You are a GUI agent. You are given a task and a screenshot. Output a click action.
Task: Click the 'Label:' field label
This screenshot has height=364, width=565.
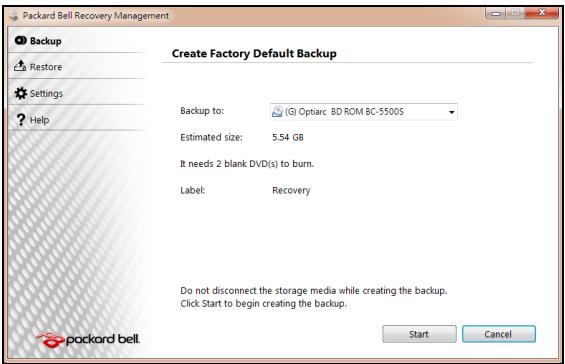192,190
